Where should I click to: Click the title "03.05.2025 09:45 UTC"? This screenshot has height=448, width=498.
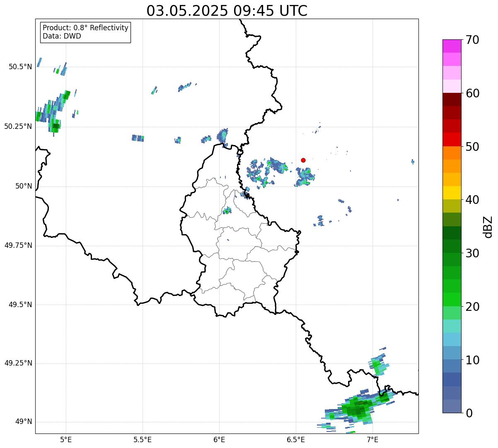[x=227, y=11]
